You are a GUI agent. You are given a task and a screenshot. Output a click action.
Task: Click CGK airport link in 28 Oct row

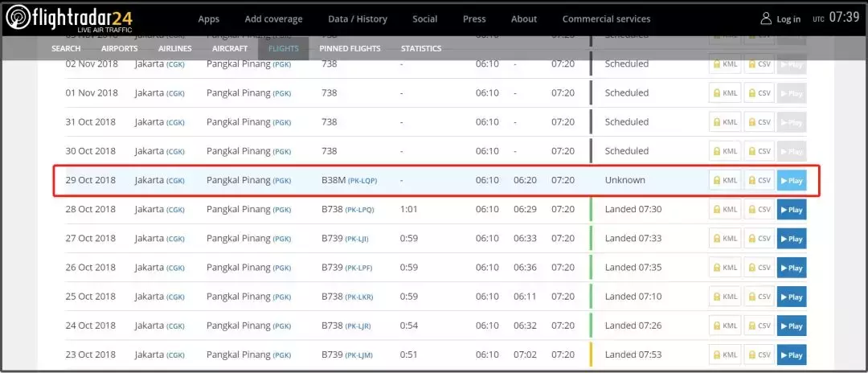(x=175, y=210)
